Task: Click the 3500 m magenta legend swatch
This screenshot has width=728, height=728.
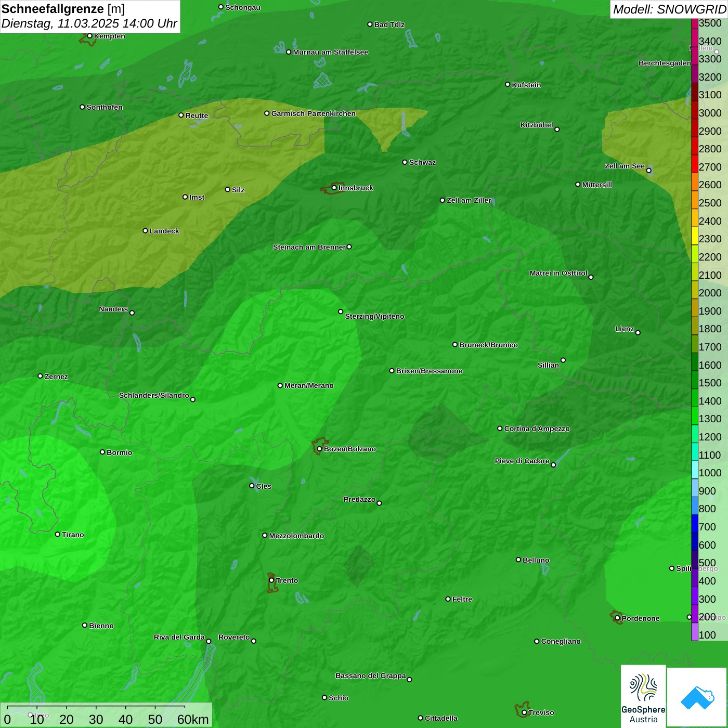Action: tap(695, 23)
